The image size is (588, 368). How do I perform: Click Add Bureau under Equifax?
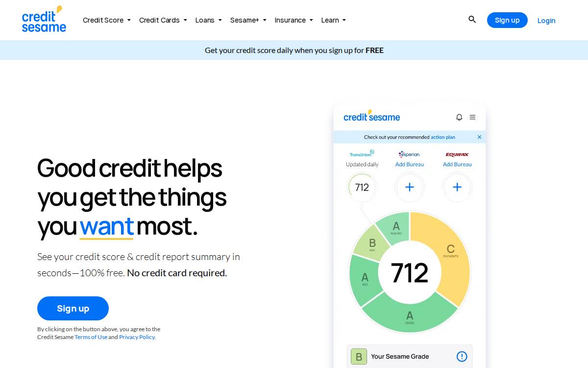(x=457, y=164)
